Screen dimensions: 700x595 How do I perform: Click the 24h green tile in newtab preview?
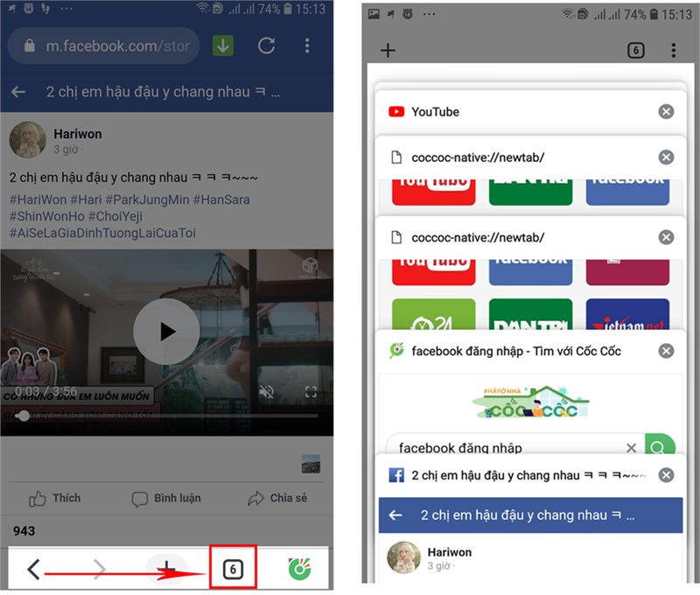point(433,315)
